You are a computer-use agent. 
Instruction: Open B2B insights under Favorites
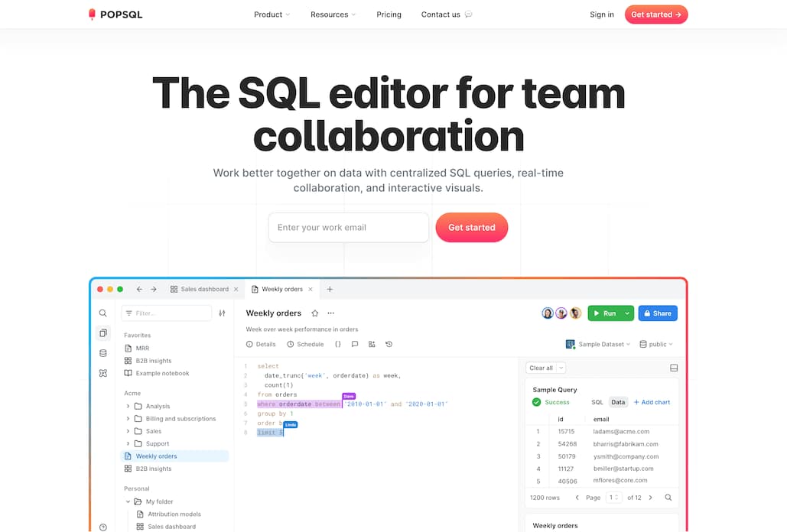click(x=148, y=361)
